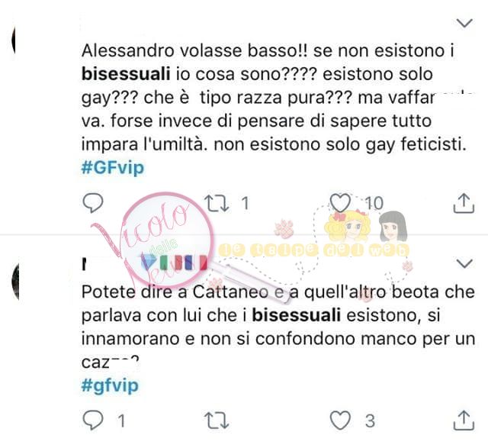View the second tweet author's profile picture
The image size is (488, 448).
coord(15,281)
